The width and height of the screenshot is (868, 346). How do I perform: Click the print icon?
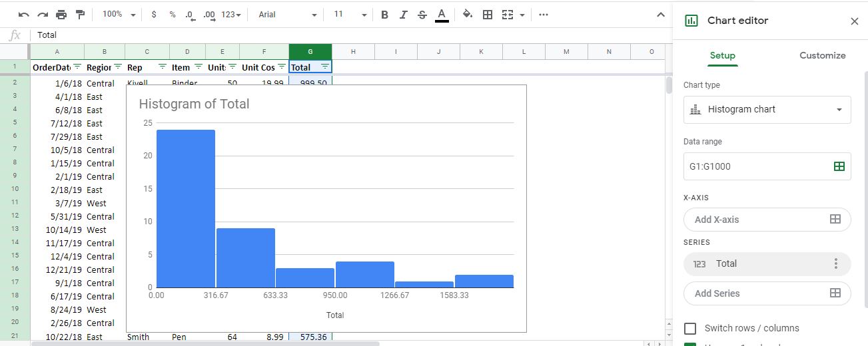61,14
